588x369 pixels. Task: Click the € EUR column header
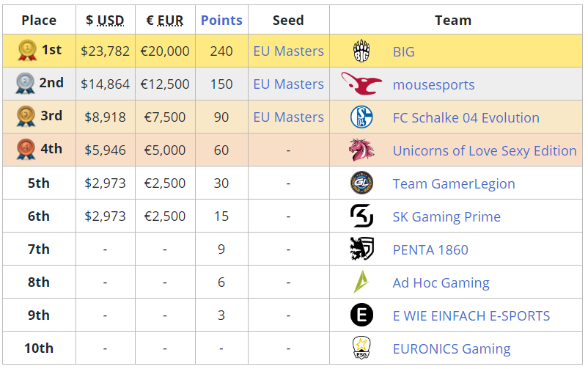165,20
